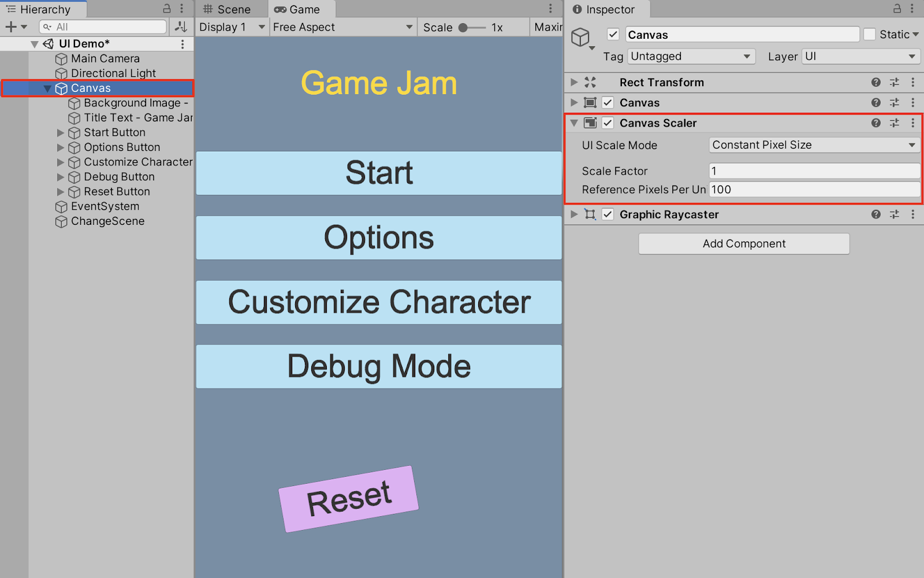Click the Scale Factor input field
This screenshot has height=578, width=924.
(x=814, y=171)
